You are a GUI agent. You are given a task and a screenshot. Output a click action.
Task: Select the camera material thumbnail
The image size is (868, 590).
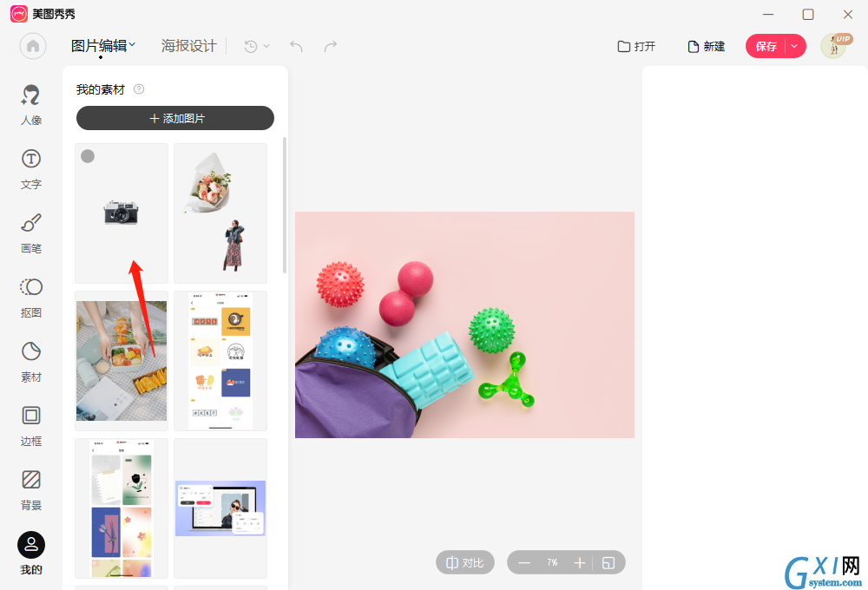[122, 213]
